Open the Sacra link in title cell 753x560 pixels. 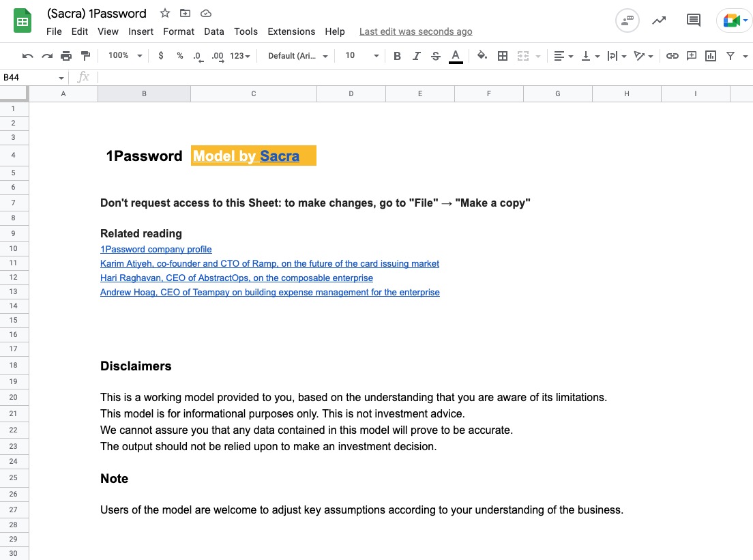click(x=280, y=156)
